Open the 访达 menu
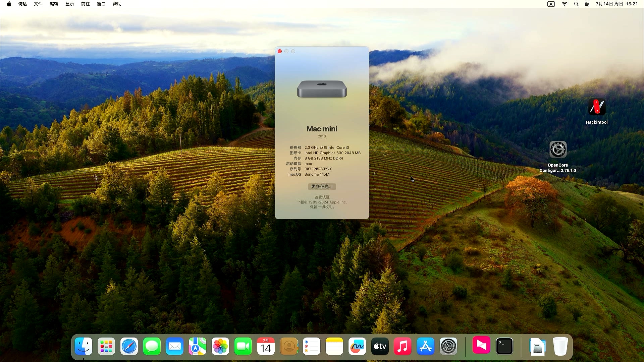 pos(22,4)
